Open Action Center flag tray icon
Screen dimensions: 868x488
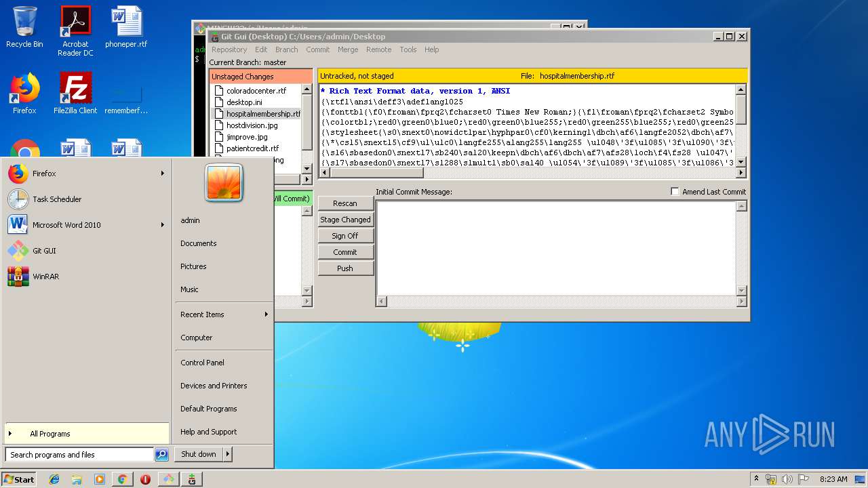[x=803, y=479]
